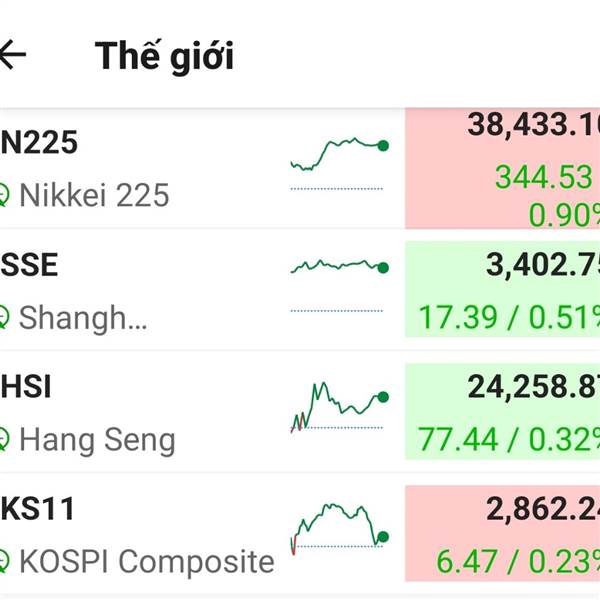Open the N225 ticker row
The image size is (600, 600).
tap(300, 168)
